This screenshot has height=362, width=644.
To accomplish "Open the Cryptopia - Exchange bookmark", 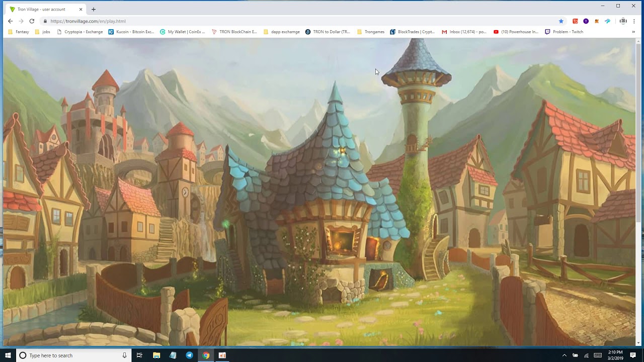I will [x=79, y=32].
